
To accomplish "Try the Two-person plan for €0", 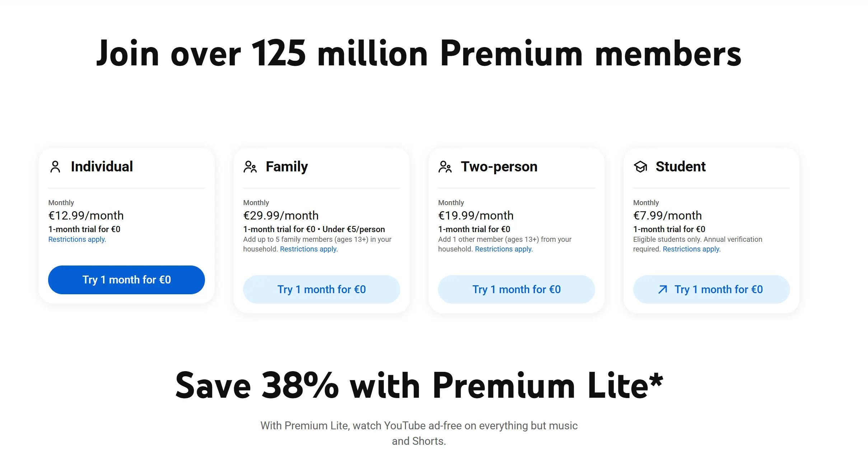I will 516,290.
